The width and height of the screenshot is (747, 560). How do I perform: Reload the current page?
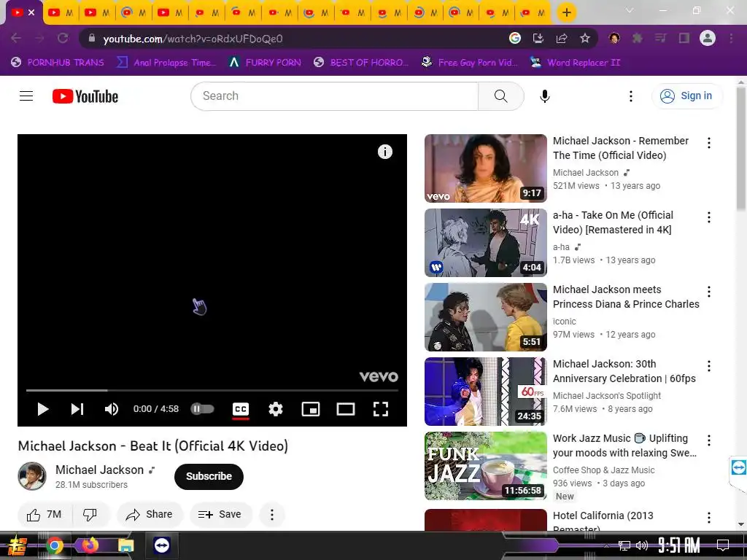(63, 38)
